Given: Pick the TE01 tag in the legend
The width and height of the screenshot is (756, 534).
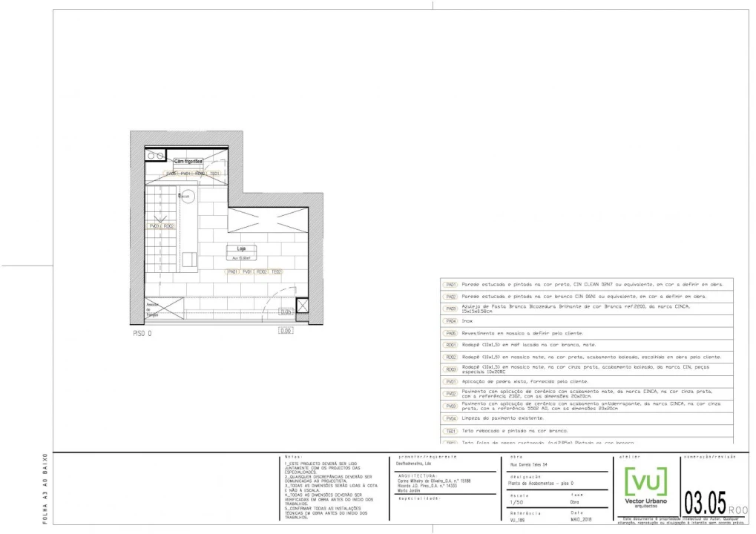Looking at the screenshot, I should 450,431.
